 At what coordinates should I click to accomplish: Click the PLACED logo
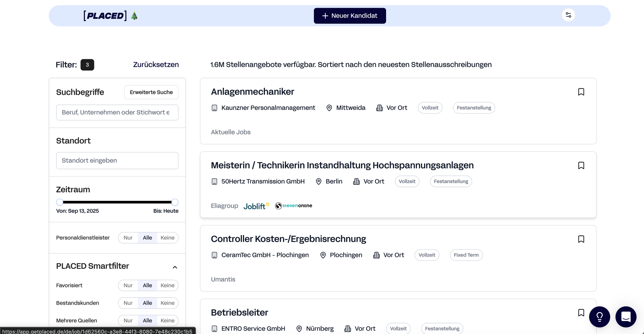(105, 15)
